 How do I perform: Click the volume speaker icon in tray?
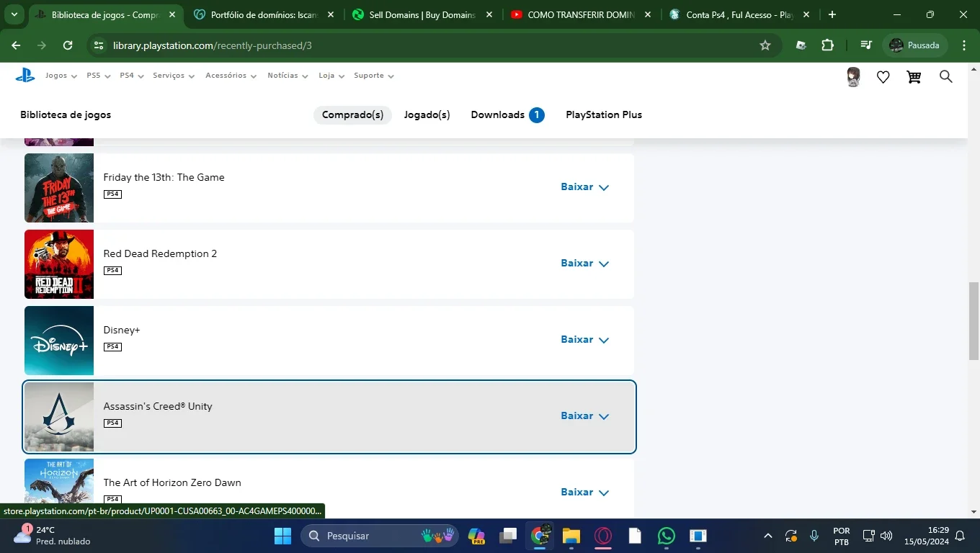pos(886,536)
